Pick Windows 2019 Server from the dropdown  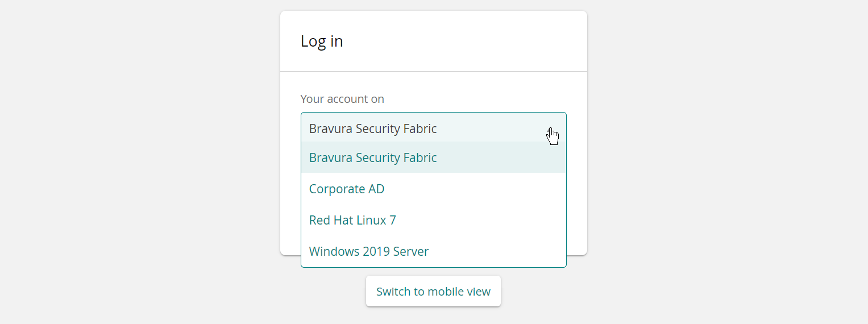[x=369, y=251]
